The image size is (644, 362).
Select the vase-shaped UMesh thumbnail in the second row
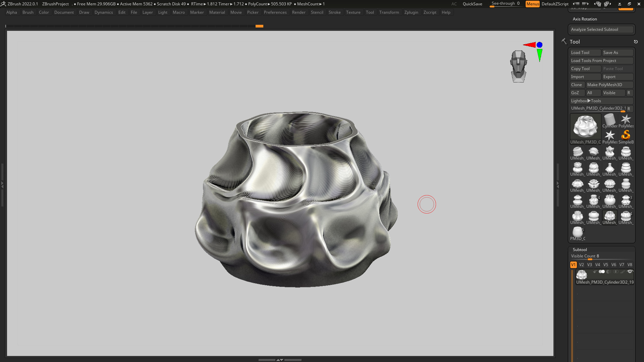point(609,169)
